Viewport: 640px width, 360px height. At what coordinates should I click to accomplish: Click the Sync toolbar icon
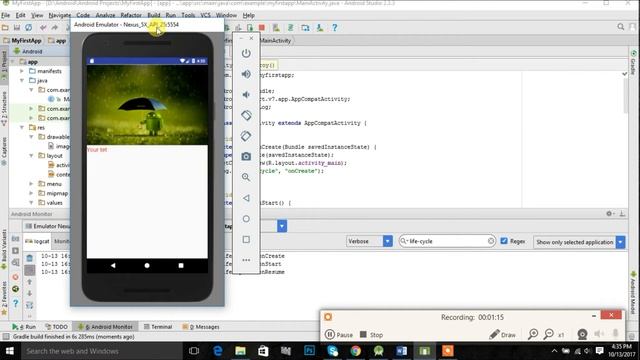click(x=29, y=27)
